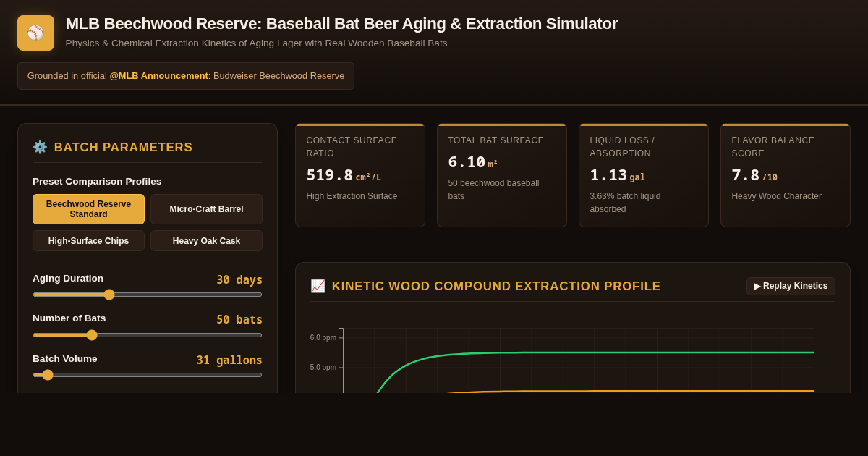The height and width of the screenshot is (456, 868).
Task: Adjust the Number of Bats slider
Action: coord(148,335)
